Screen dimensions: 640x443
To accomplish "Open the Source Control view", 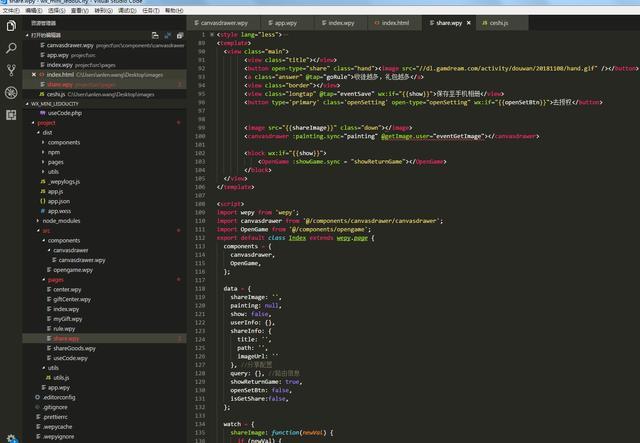I will click(11, 71).
